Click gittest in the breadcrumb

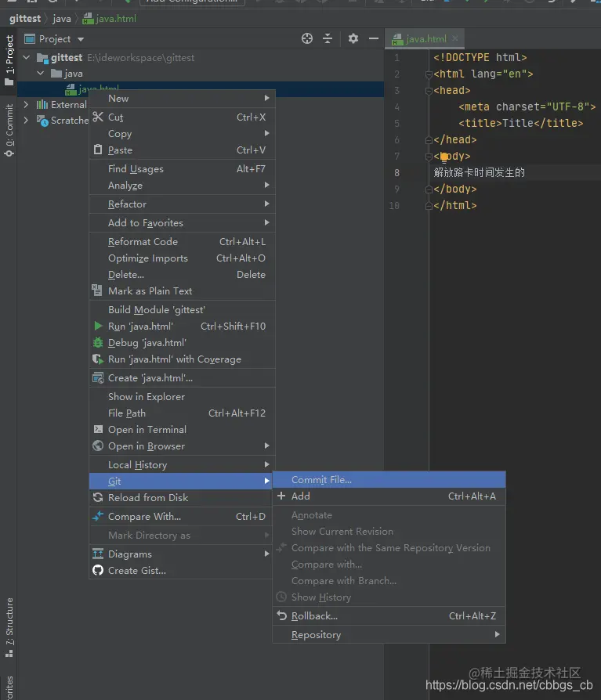click(25, 19)
